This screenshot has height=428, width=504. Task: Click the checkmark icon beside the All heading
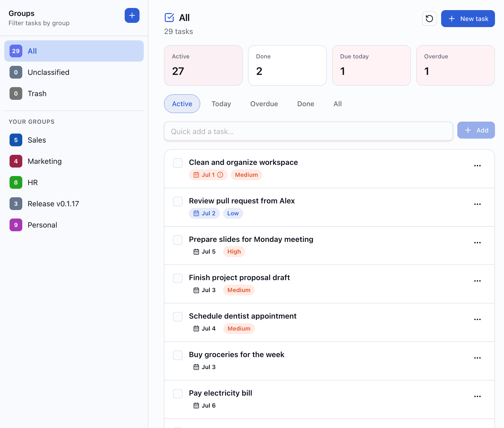click(169, 18)
